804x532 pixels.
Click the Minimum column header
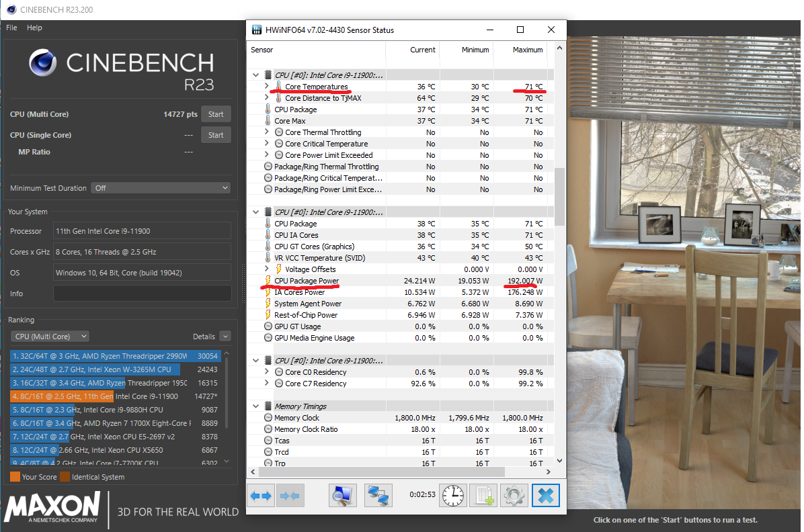[475, 50]
